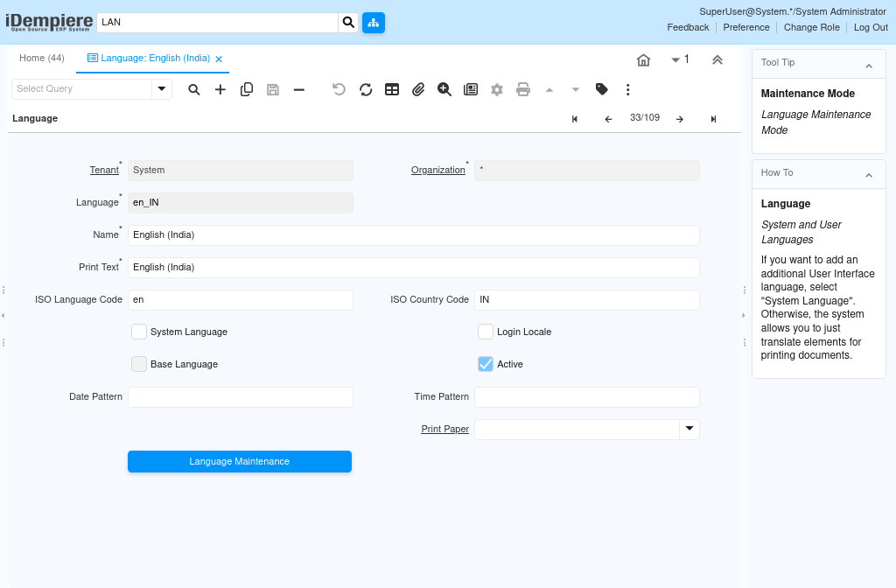Click the Zoom Across icon
This screenshot has height=588, width=896.
tap(444, 90)
